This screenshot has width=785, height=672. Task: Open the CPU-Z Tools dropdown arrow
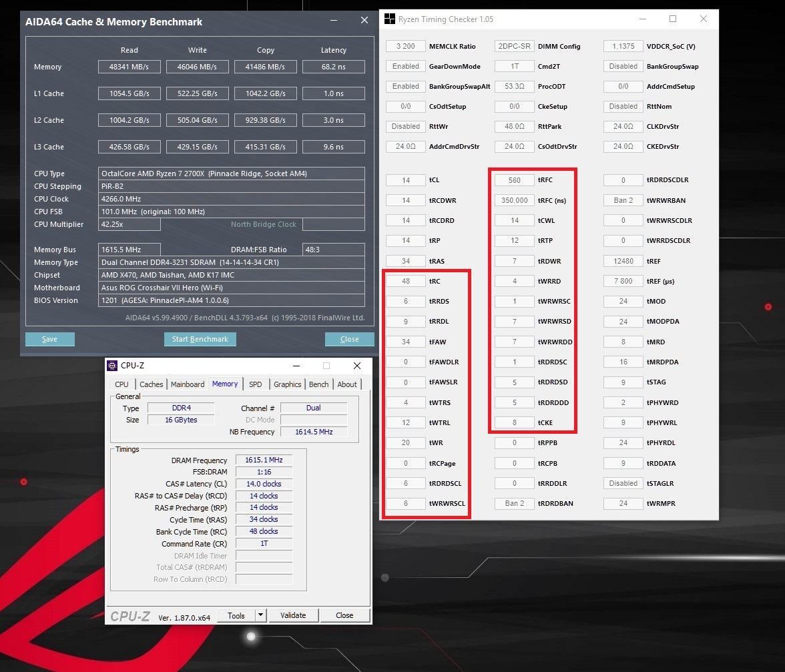pyautogui.click(x=260, y=615)
